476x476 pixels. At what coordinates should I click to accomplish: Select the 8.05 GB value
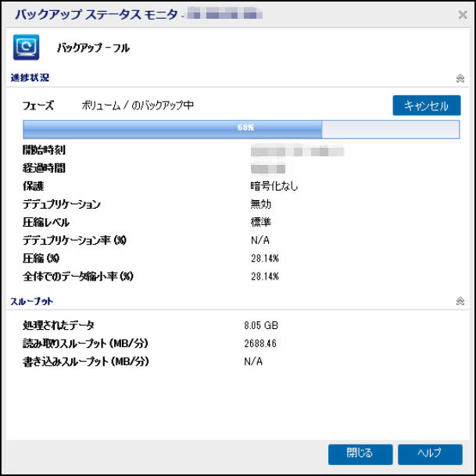coord(261,325)
